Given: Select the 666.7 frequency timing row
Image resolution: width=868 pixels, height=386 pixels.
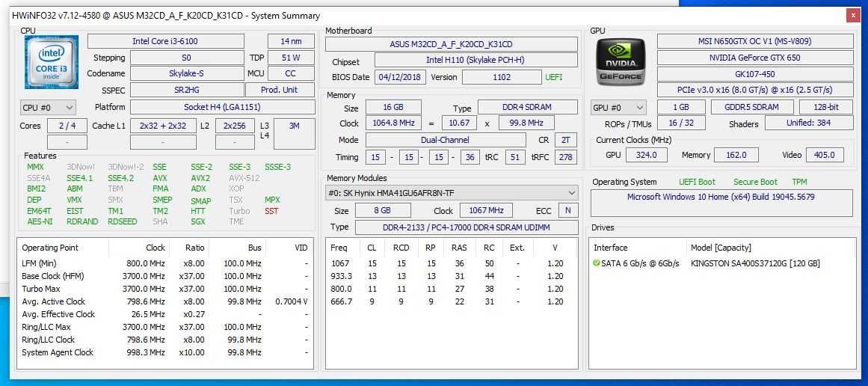Looking at the screenshot, I should coord(451,301).
